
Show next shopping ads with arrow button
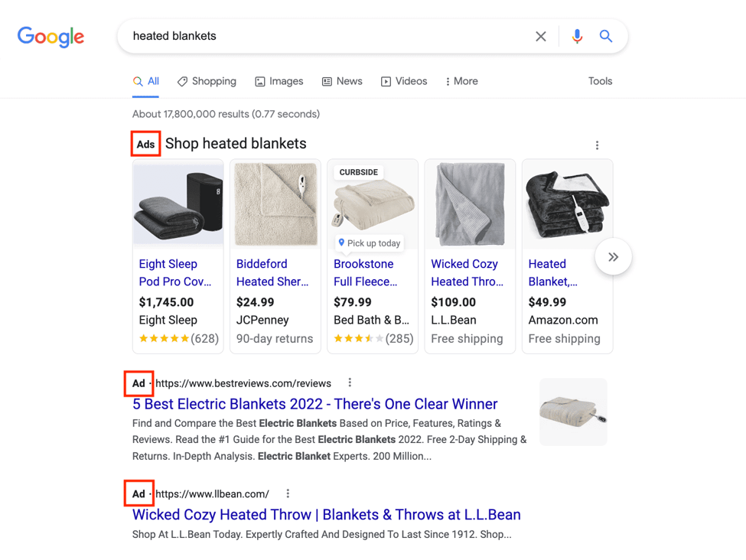click(x=613, y=257)
